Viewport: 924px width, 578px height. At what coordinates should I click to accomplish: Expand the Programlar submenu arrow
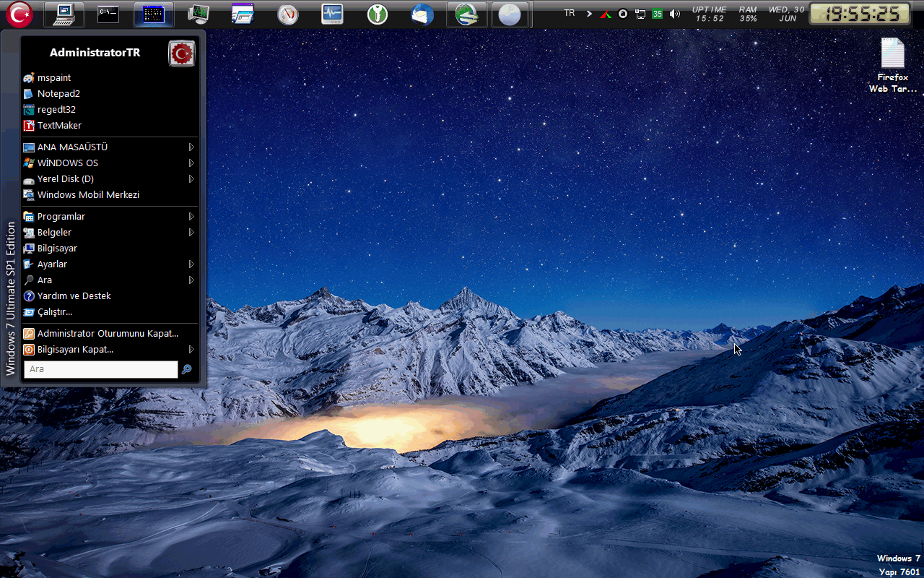(191, 216)
